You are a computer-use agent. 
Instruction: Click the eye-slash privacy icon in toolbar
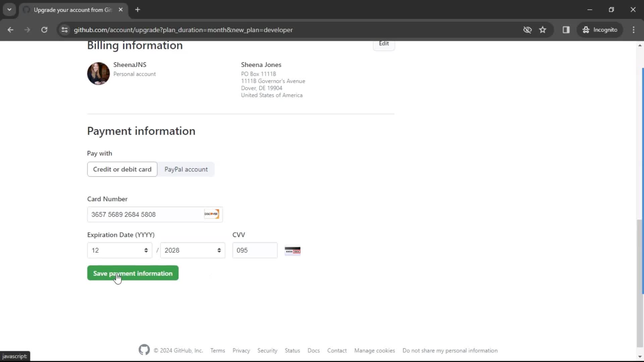click(x=527, y=29)
